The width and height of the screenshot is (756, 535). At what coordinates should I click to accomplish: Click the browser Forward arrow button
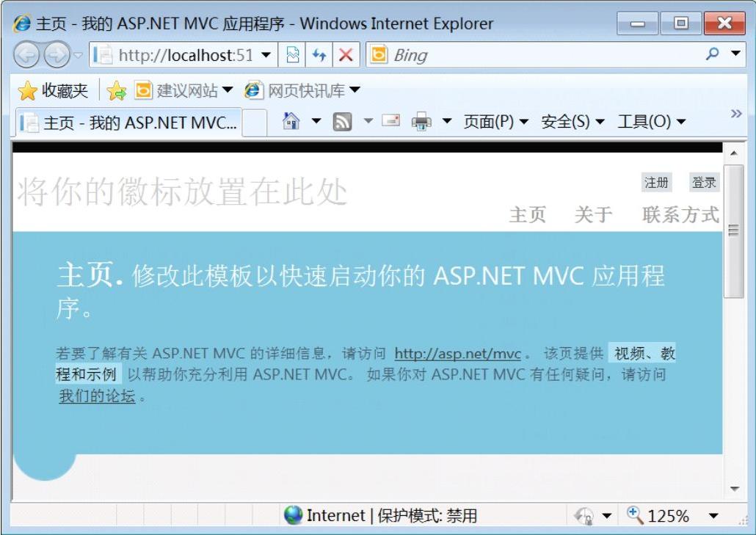pos(57,56)
